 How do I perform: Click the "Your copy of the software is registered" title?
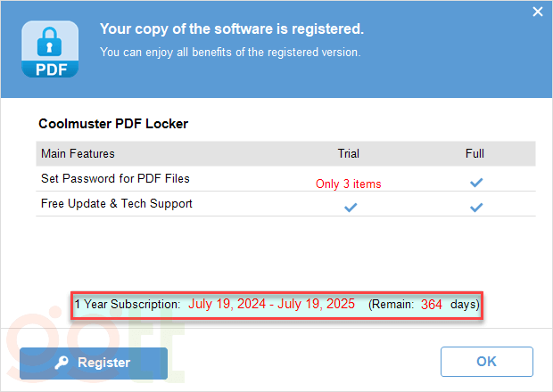(231, 29)
